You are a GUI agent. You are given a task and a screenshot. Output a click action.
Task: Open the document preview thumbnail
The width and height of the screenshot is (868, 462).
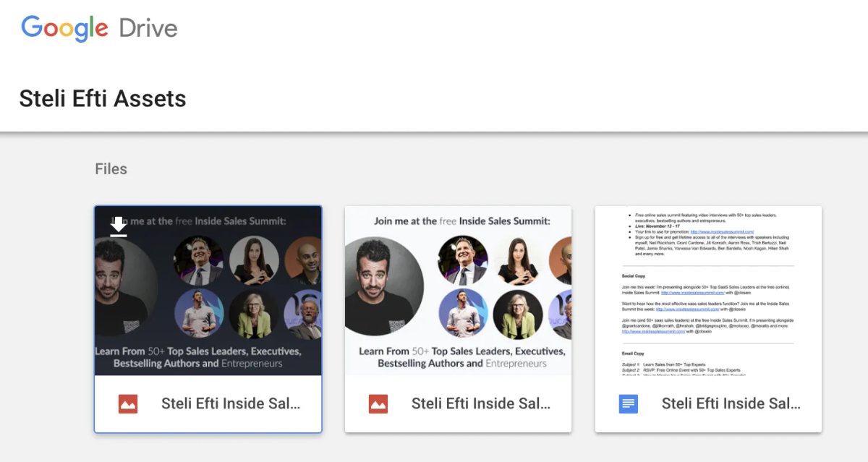(x=709, y=291)
